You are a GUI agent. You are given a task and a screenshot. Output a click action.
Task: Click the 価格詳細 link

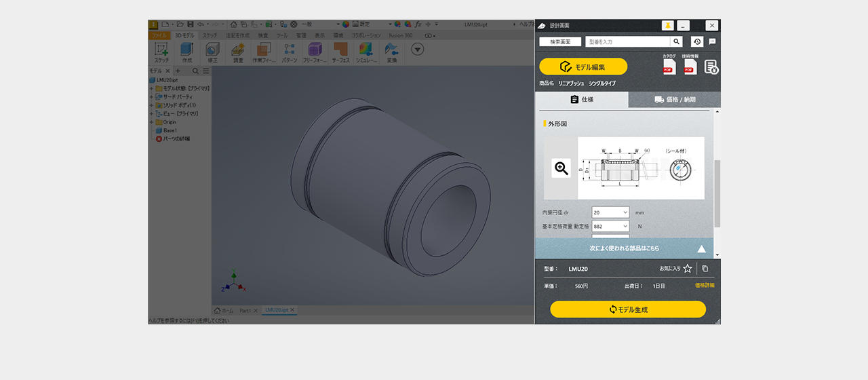(x=705, y=286)
